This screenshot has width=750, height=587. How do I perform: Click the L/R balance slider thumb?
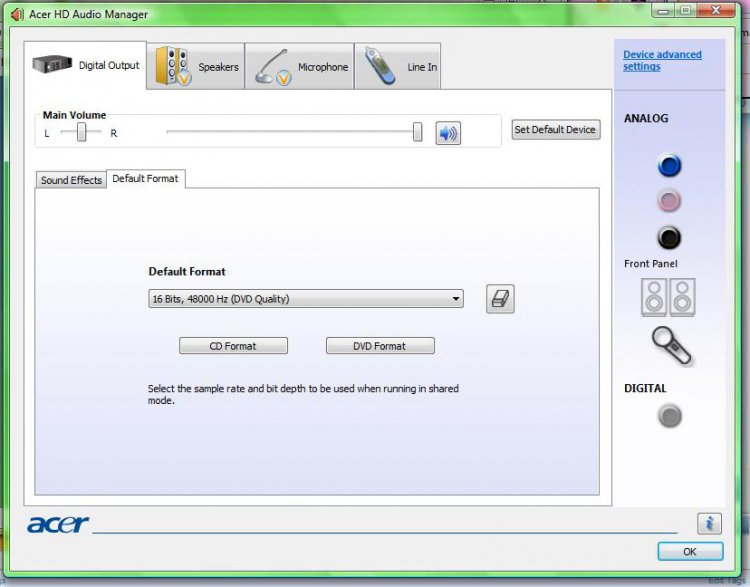[82, 132]
